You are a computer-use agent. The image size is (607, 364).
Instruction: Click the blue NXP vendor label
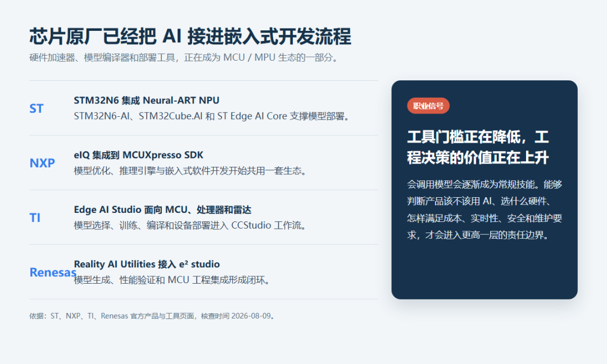(42, 163)
